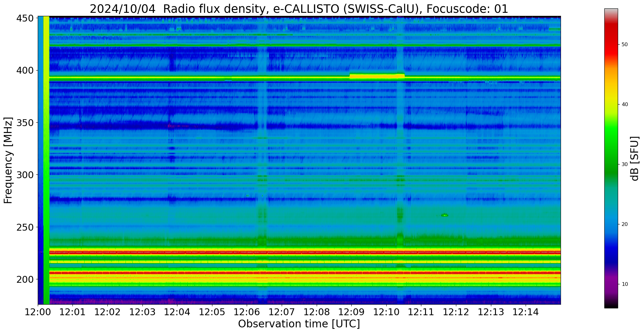Click the 12:13 time tick label
The height and width of the screenshot is (333, 644).
[491, 312]
